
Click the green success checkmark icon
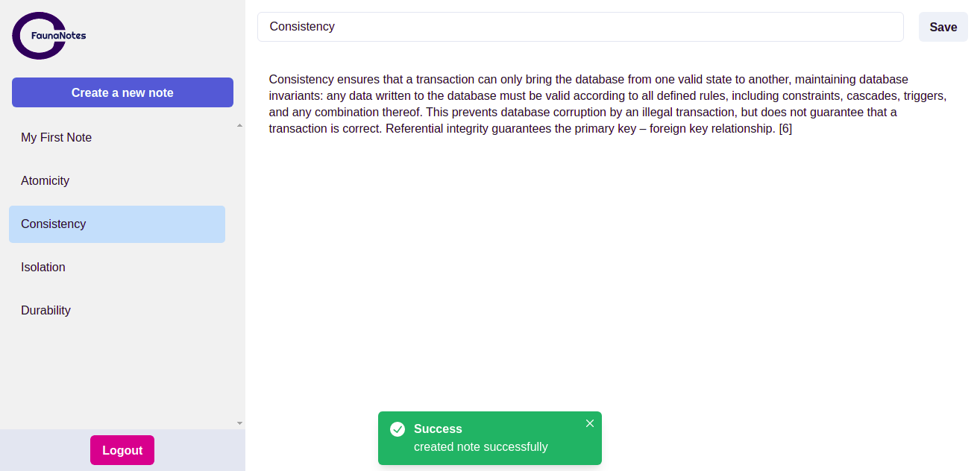tap(398, 429)
